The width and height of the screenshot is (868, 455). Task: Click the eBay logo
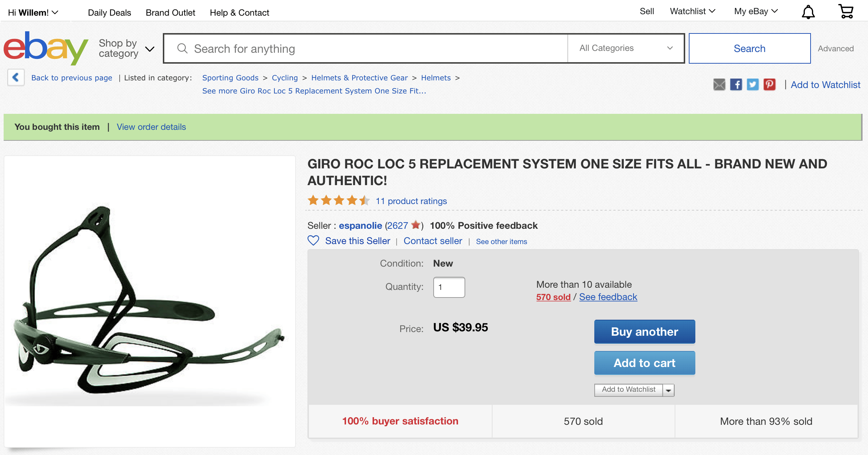click(x=46, y=48)
